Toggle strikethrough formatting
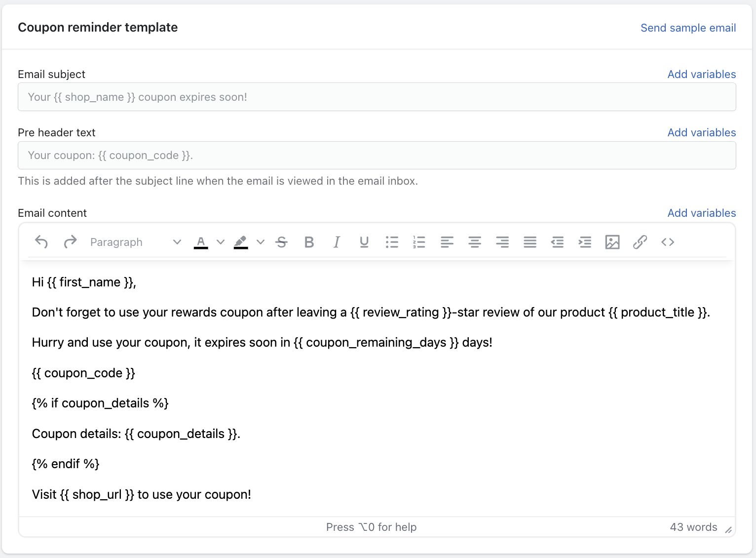Screen dimensions: 756x558 (x=282, y=242)
